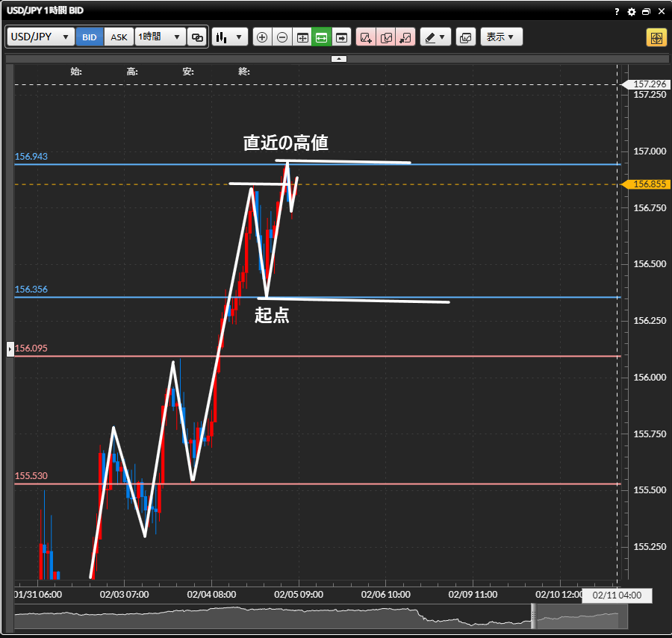The width and height of the screenshot is (672, 638).
Task: Open the 表示 display menu
Action: pos(501,37)
